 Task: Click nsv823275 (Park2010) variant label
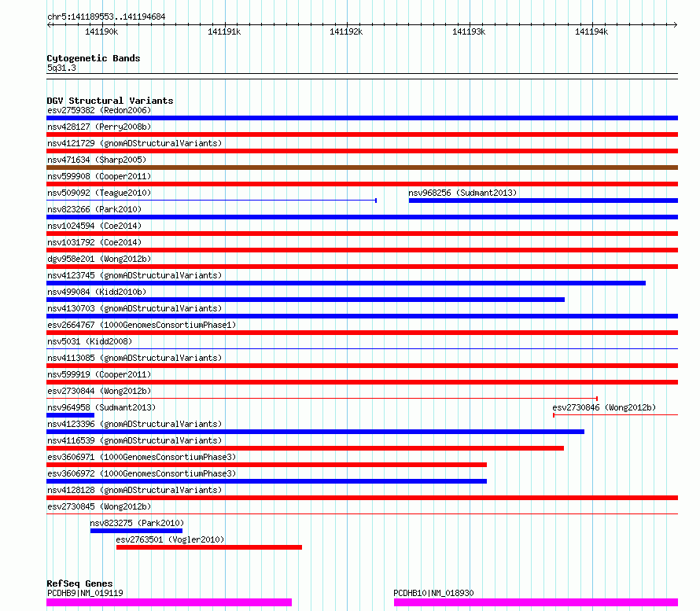137,523
